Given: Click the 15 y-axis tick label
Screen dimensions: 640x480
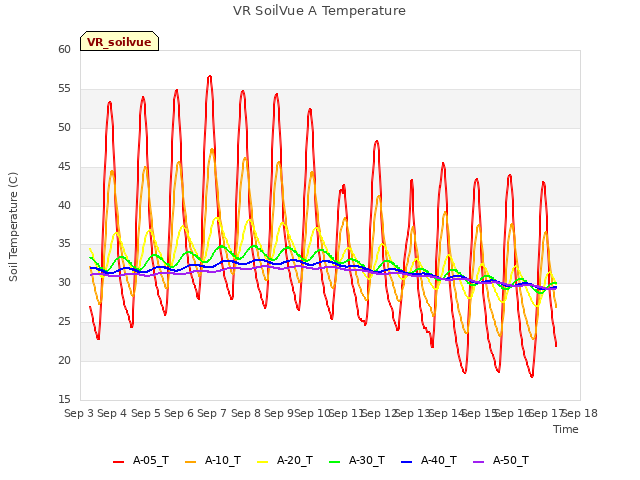Looking at the screenshot, I should [64, 400].
